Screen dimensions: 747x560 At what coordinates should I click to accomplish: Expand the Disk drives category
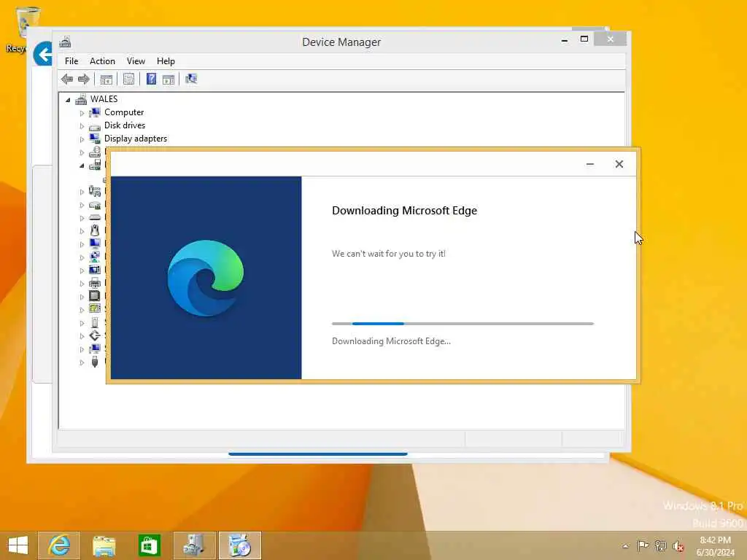(x=82, y=126)
